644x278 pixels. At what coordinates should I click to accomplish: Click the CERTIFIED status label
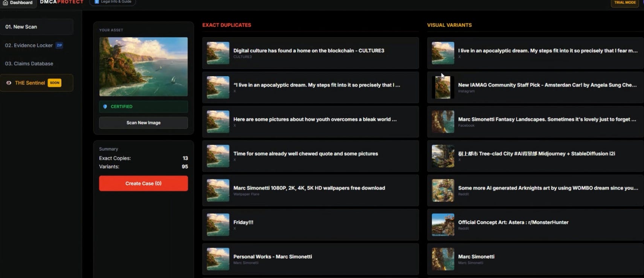tap(122, 107)
